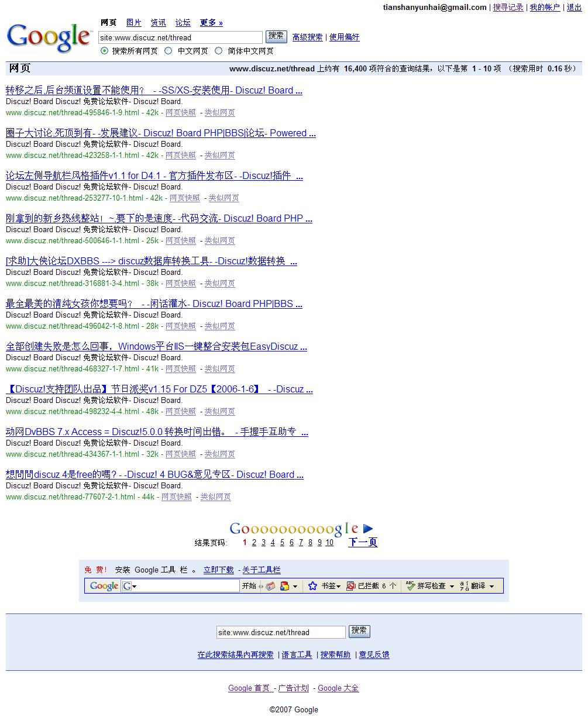
Task: Select the 简体中文网页 radio option
Action: [x=219, y=51]
